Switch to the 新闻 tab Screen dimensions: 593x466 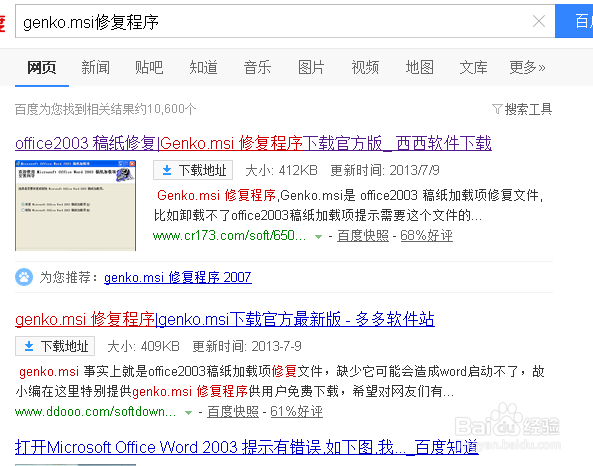point(95,68)
